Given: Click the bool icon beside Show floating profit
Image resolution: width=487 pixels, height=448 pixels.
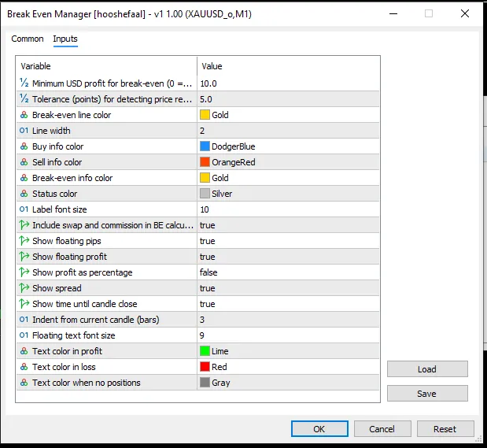Looking at the screenshot, I should (24, 257).
